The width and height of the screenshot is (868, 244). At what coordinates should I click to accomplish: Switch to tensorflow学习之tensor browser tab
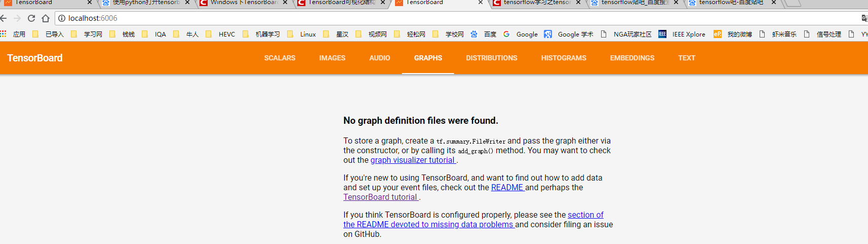tap(537, 3)
